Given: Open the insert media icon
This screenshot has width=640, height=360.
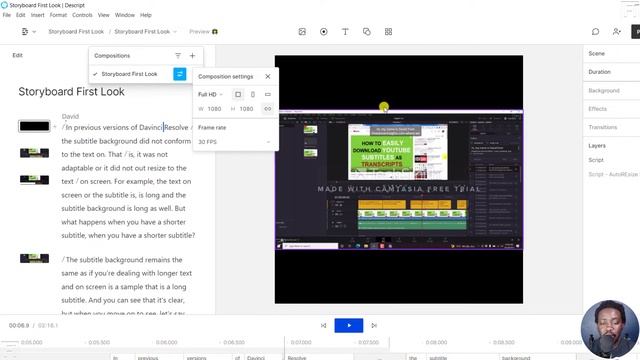Looking at the screenshot, I should point(302,32).
